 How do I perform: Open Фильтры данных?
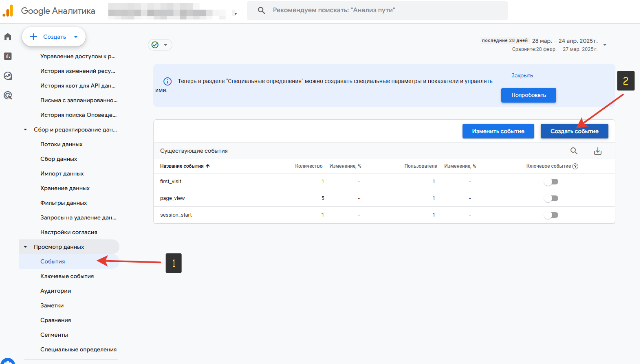click(64, 203)
